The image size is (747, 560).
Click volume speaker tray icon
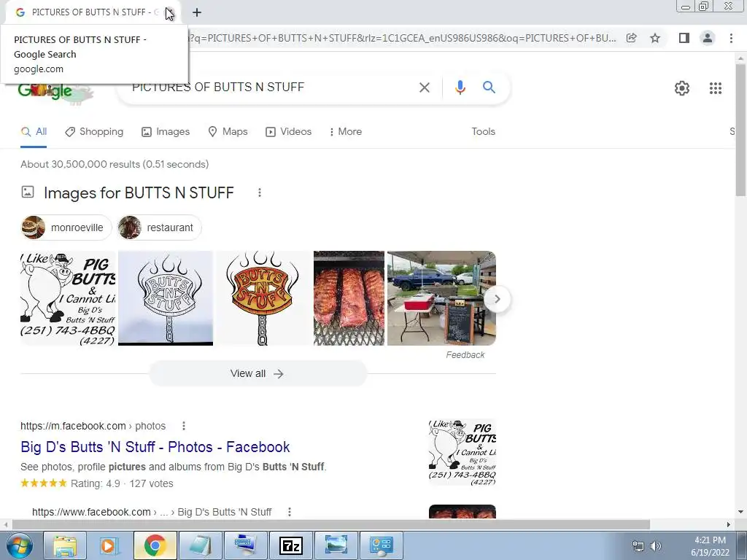tap(656, 546)
